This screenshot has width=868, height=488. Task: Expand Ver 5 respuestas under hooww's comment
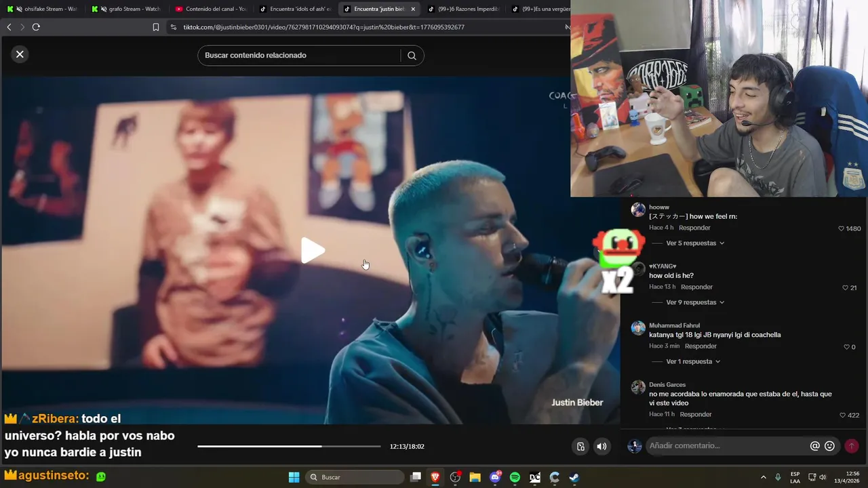(695, 243)
